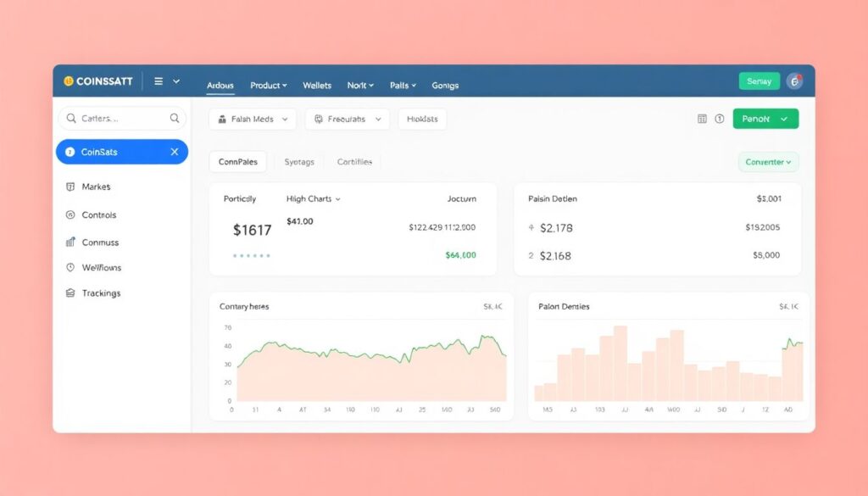The image size is (868, 496).
Task: Click the green Senay button
Action: pos(759,81)
